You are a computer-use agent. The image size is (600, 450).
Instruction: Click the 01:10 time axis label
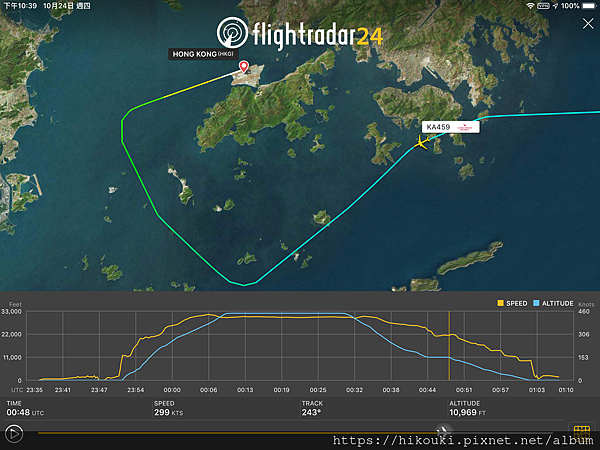(566, 390)
